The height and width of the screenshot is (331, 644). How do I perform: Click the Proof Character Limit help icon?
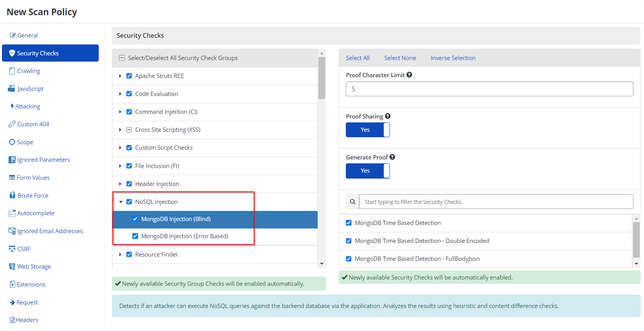(x=409, y=75)
